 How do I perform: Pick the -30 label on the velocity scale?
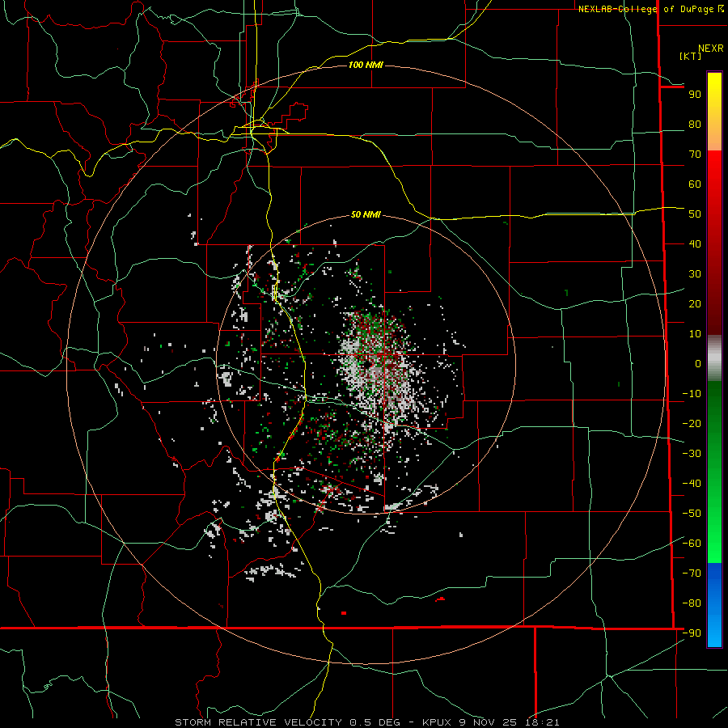[x=692, y=454]
